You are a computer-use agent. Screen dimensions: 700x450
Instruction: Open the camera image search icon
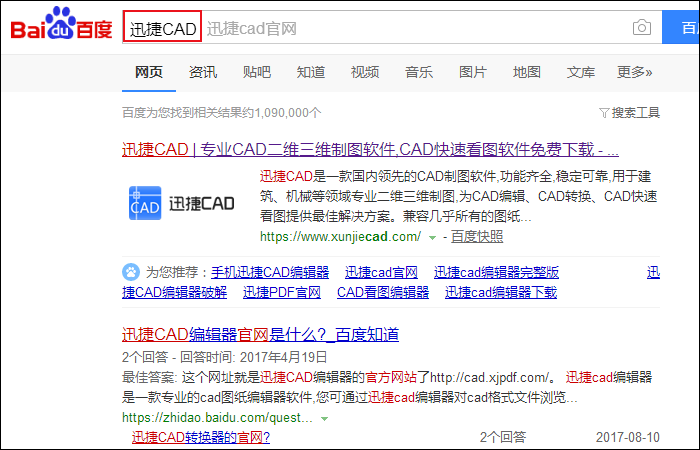coord(642,28)
